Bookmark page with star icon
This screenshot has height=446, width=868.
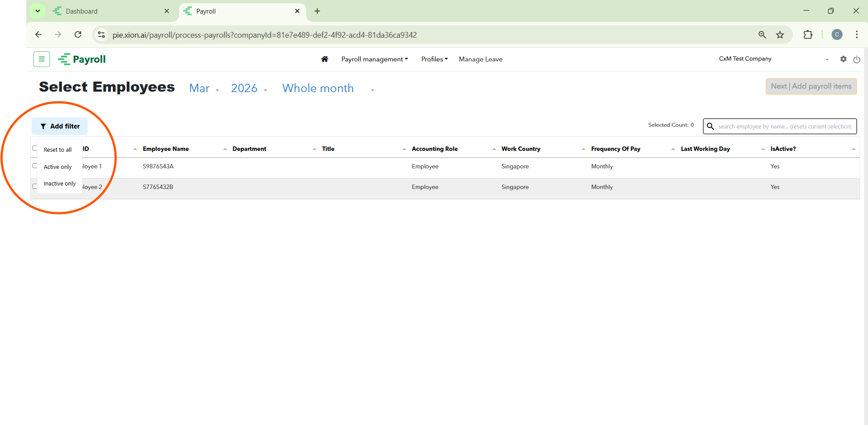click(x=780, y=35)
